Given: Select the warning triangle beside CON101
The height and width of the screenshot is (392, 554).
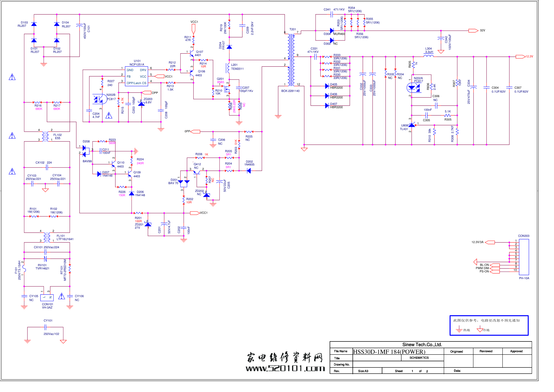Looking at the screenshot, I should (62, 296).
